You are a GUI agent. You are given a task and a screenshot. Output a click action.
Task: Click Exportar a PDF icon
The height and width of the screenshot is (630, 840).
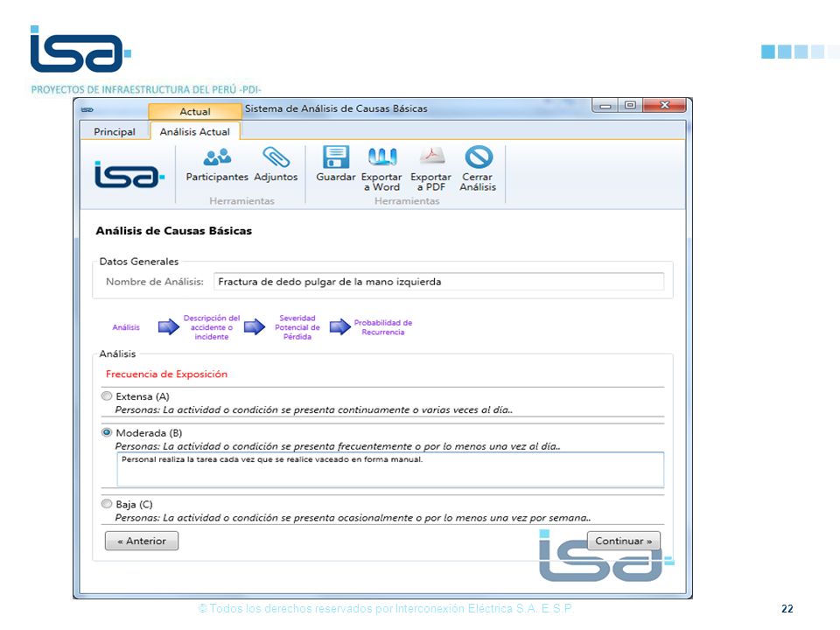point(431,157)
